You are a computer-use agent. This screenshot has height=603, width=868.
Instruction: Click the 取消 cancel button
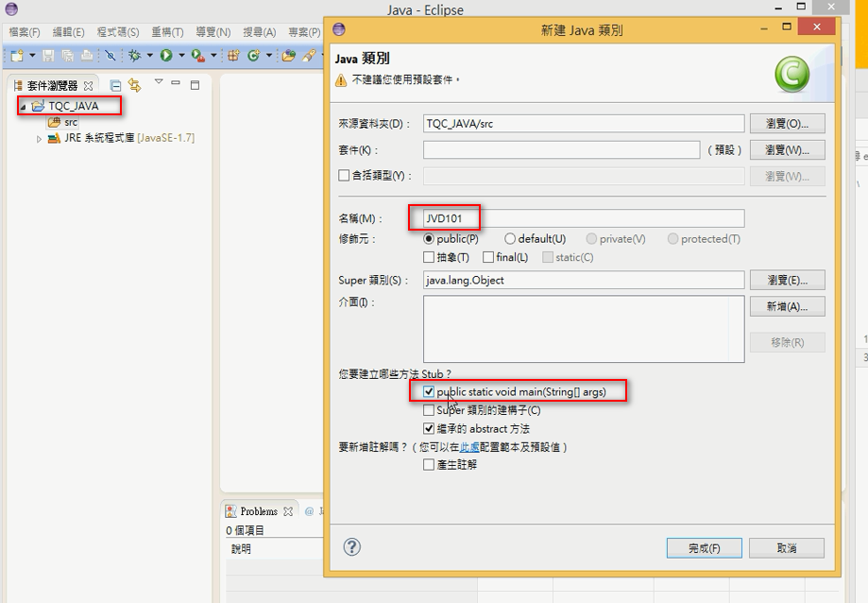point(787,548)
